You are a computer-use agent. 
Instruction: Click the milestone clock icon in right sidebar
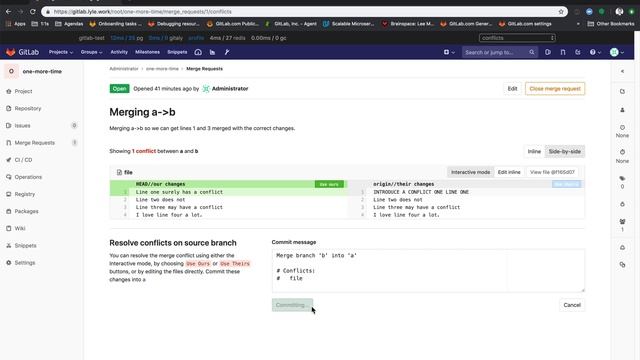point(622,128)
